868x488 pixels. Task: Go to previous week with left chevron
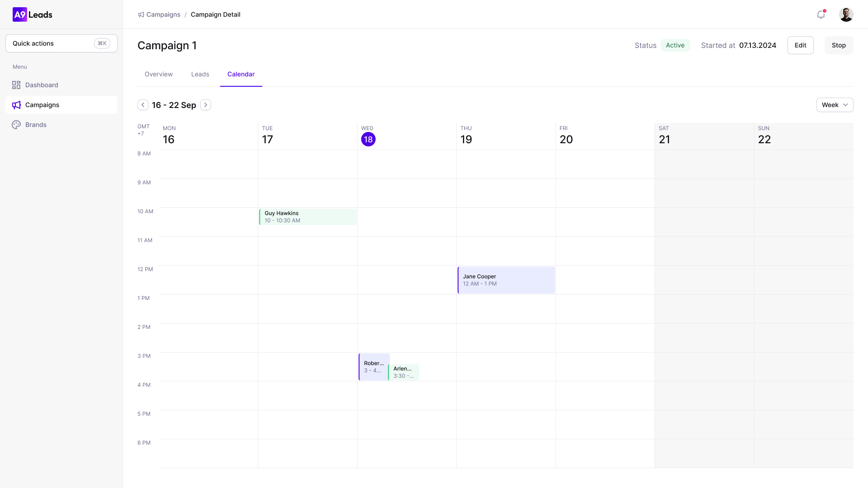[142, 104]
